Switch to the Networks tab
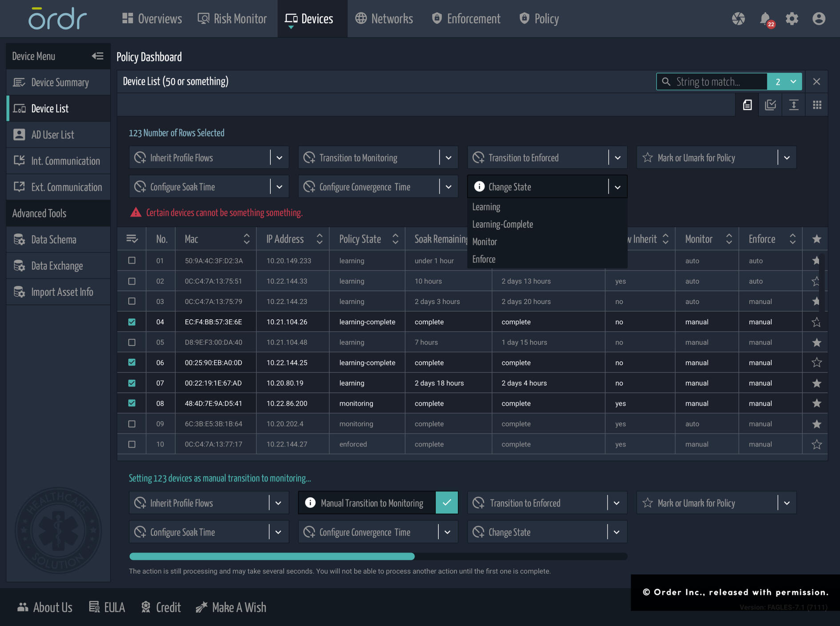 click(384, 18)
